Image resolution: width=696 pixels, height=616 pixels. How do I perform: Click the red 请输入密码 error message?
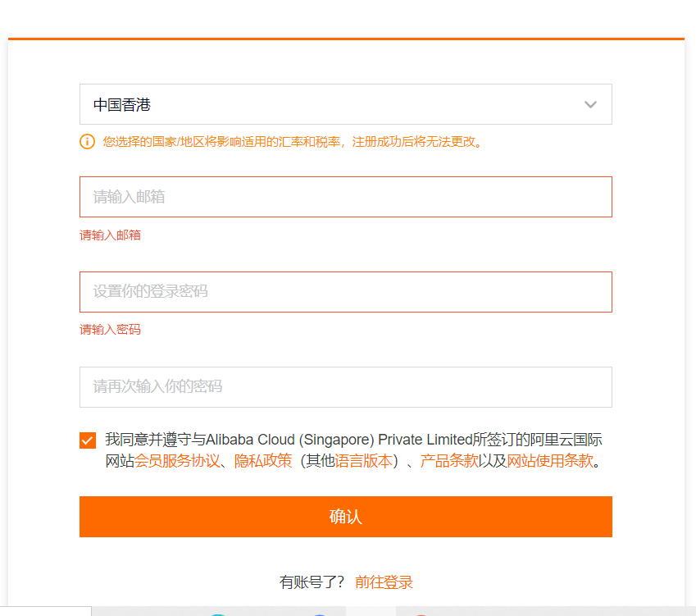110,330
